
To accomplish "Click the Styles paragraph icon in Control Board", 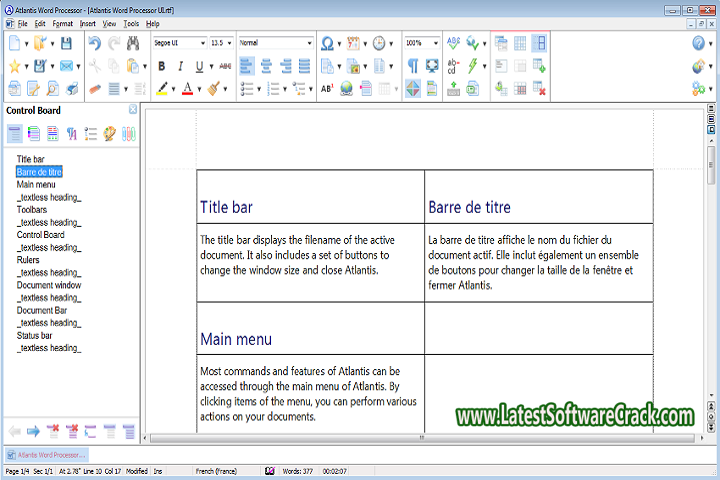I will click(71, 134).
